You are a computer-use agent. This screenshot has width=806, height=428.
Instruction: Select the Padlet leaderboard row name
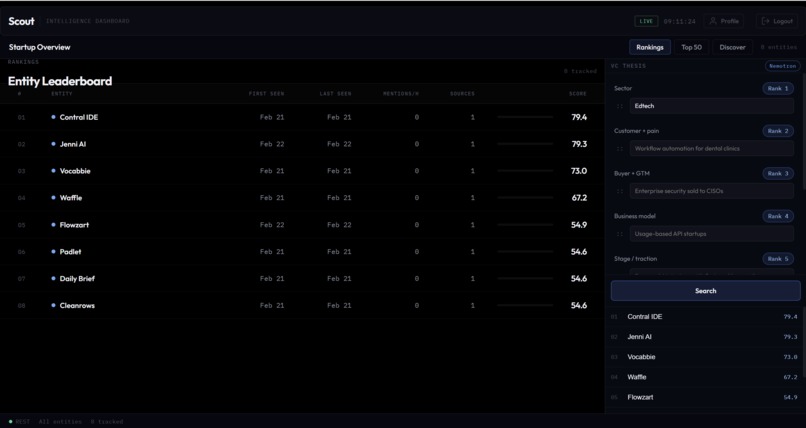tap(70, 251)
